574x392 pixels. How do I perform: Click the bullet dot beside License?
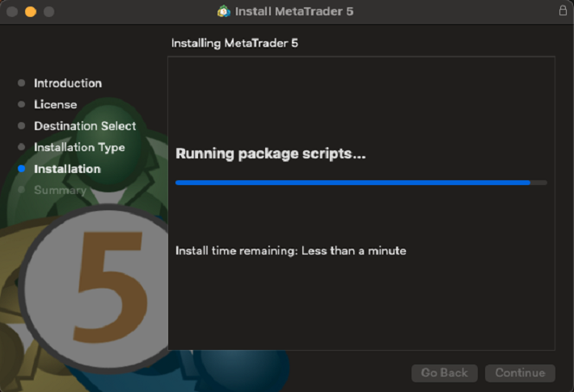click(22, 104)
